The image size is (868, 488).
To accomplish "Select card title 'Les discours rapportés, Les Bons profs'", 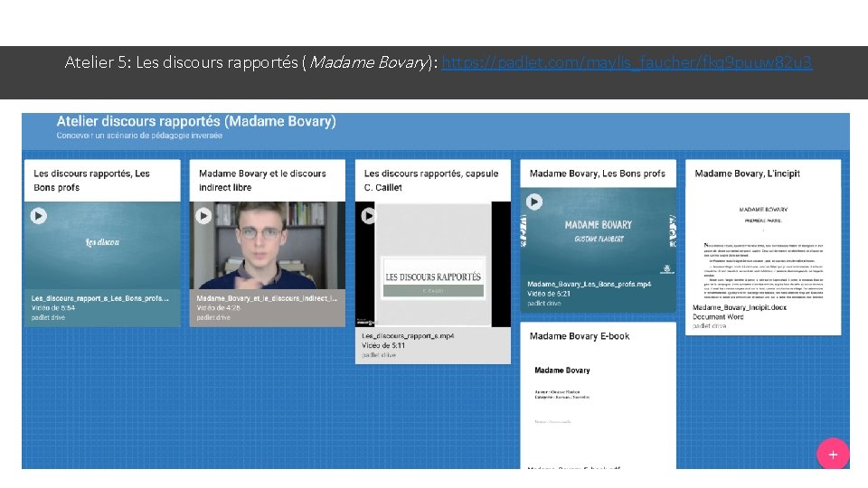I will (x=92, y=181).
